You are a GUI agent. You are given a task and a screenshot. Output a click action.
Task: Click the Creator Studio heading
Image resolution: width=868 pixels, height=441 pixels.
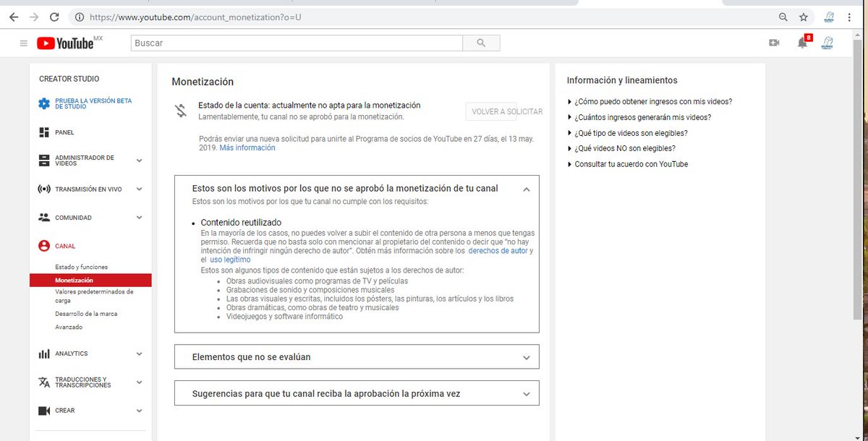click(69, 79)
